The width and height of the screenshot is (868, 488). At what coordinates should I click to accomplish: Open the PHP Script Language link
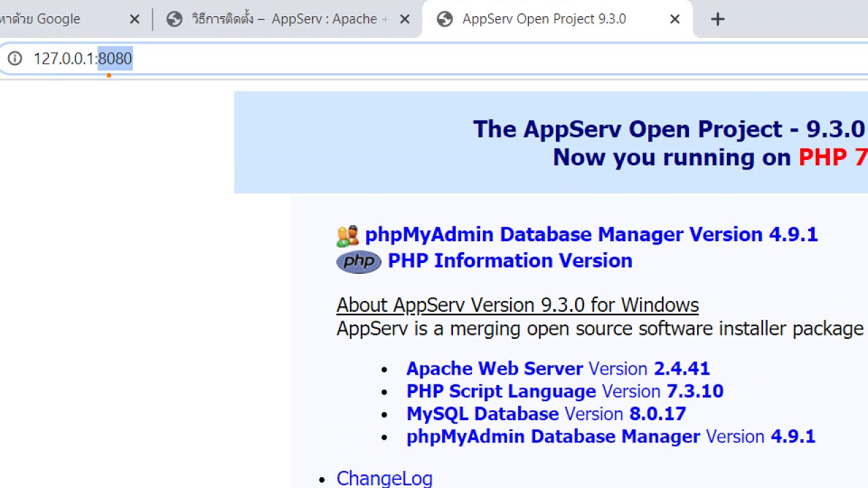(501, 391)
